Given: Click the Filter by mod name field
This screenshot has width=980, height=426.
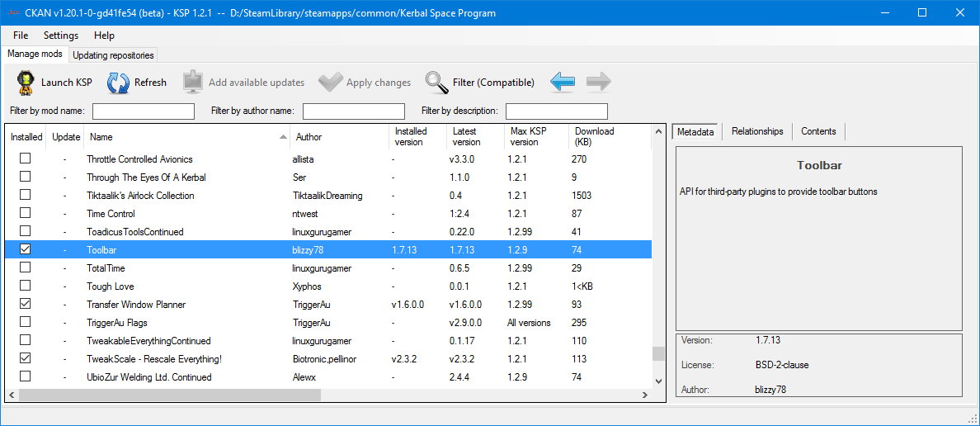Looking at the screenshot, I should click(144, 111).
